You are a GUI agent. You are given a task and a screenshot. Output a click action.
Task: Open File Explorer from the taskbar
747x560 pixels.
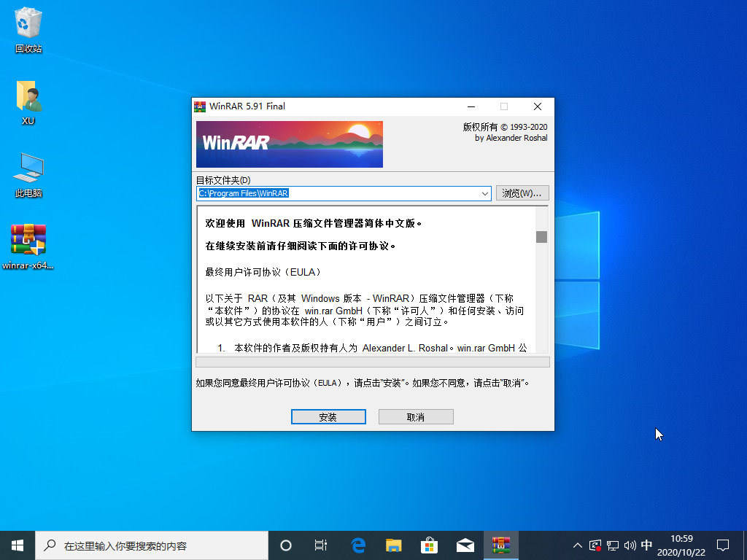393,545
